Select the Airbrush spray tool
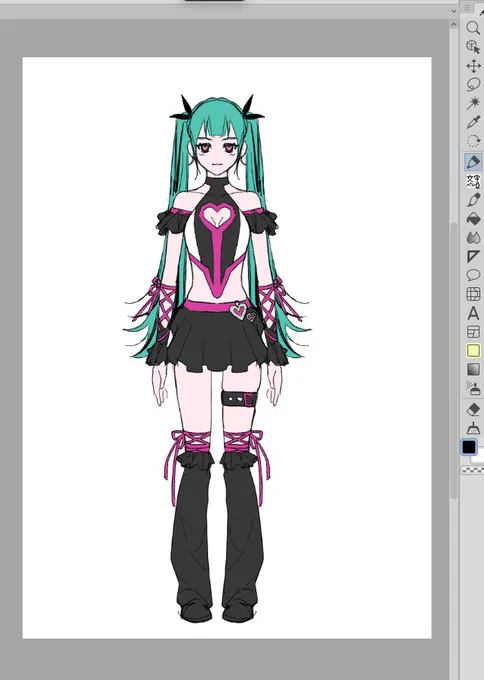 473,388
